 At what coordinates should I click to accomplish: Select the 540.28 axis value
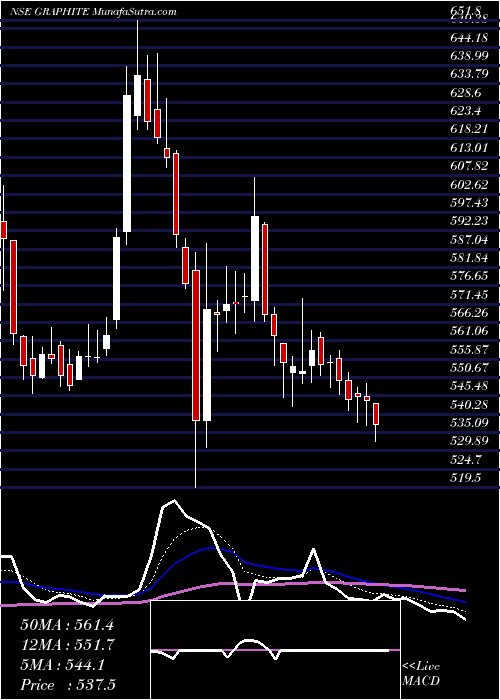471,405
